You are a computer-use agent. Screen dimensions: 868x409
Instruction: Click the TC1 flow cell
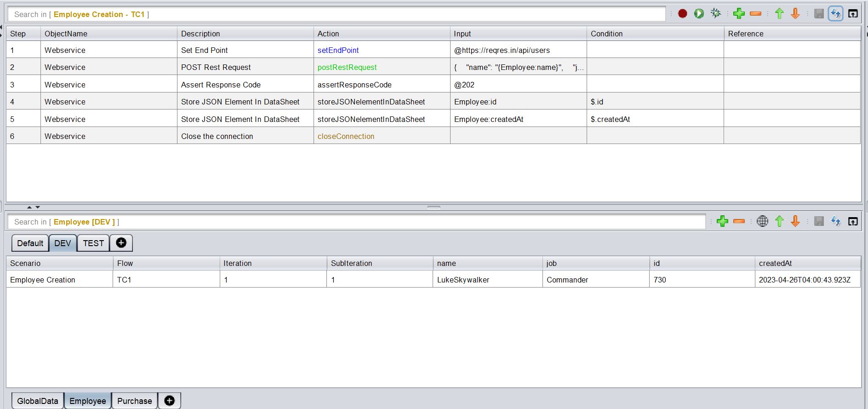[166, 280]
